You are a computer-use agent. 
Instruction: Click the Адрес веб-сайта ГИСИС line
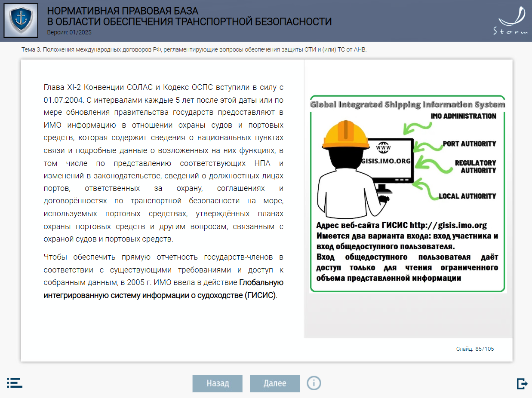point(402,225)
